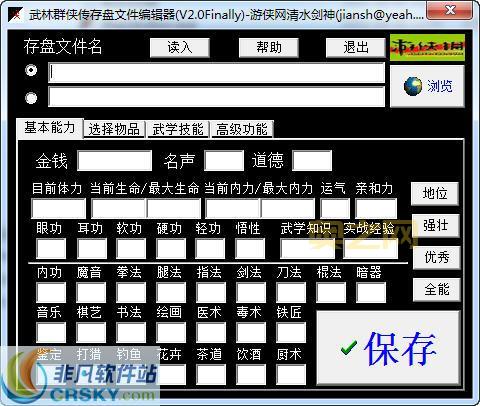Click the 运气 input field
This screenshot has height=406, width=480.
(x=335, y=209)
